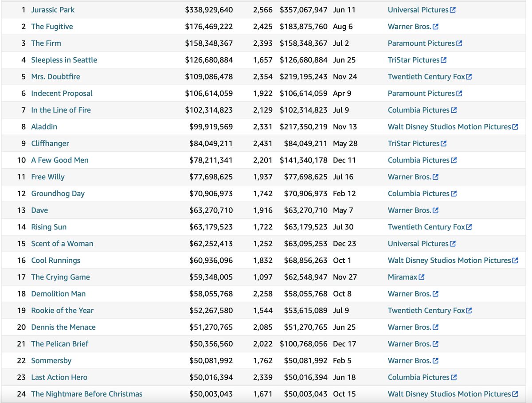
Task: Open The Nightmare Before Christmas link
Action: [x=87, y=394]
